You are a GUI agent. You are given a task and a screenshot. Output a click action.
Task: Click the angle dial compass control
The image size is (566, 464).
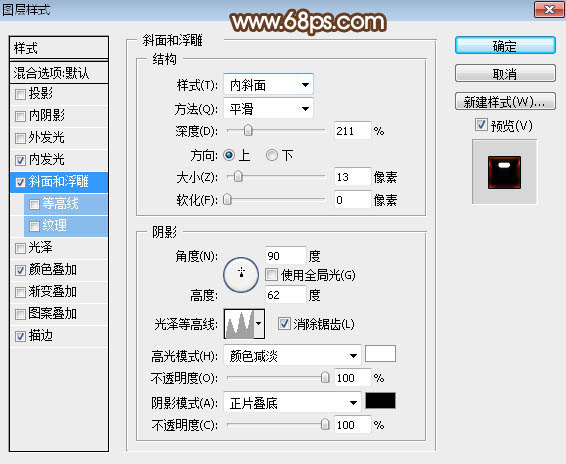pos(241,275)
